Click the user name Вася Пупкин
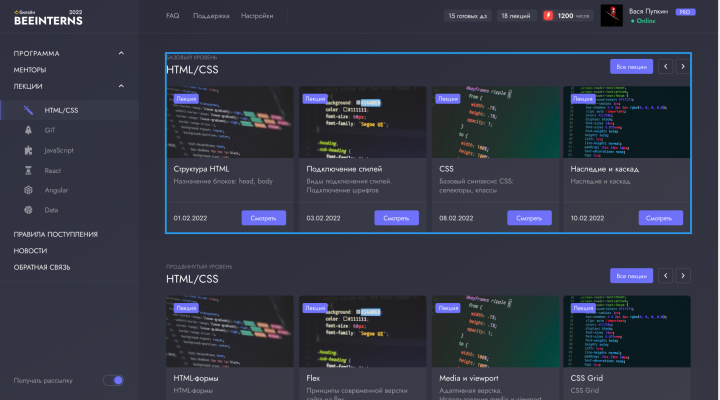The height and width of the screenshot is (400, 720). coord(648,11)
